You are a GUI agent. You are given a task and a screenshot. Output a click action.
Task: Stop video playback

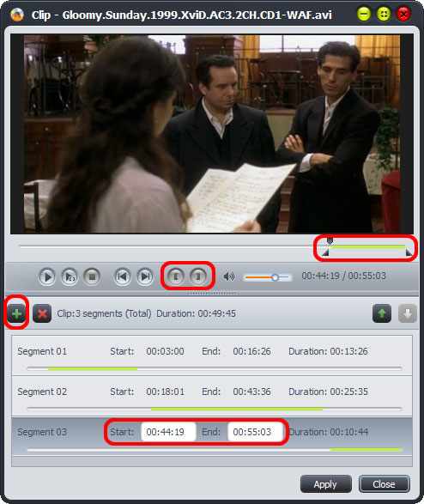(92, 276)
